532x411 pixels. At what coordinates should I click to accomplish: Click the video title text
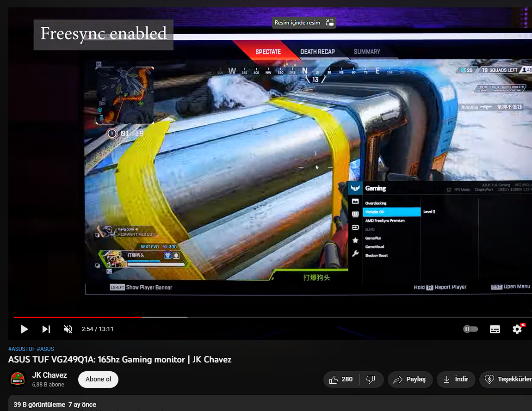tap(120, 360)
